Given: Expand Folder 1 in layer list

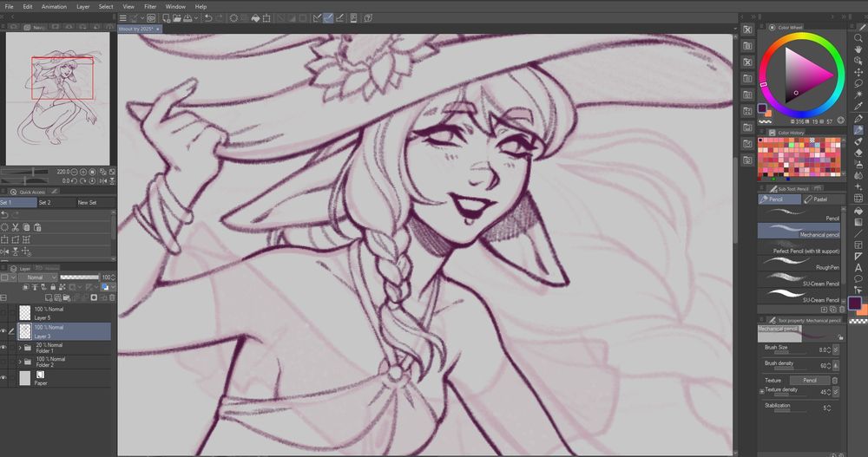Looking at the screenshot, I should [19, 348].
